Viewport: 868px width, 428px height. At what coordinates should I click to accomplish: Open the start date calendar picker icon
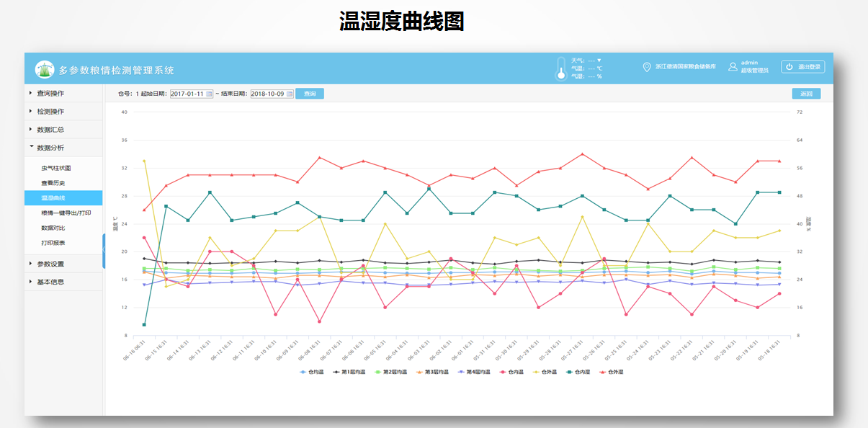(210, 94)
